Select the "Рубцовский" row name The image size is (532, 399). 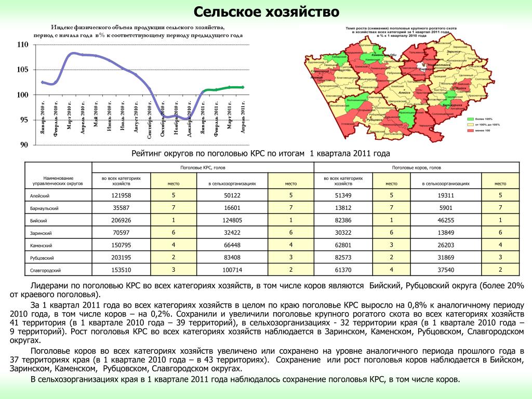click(42, 258)
